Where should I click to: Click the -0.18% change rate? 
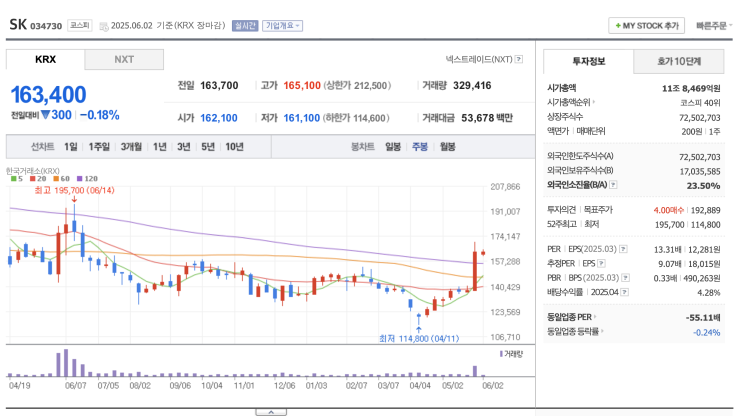100,115
